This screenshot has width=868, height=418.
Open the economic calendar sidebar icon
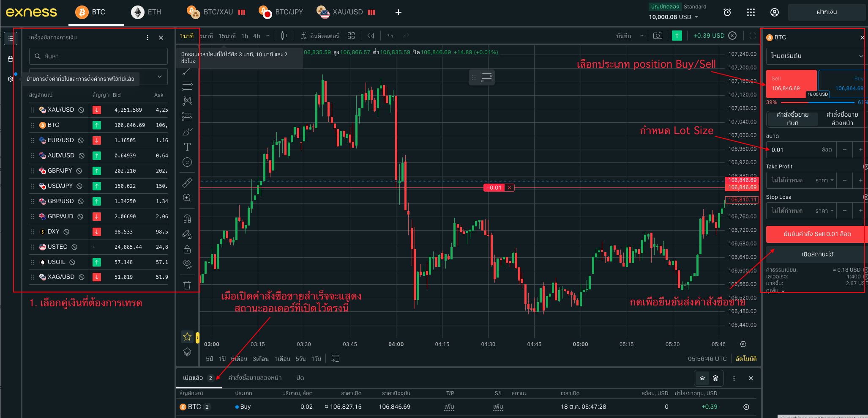click(x=11, y=59)
